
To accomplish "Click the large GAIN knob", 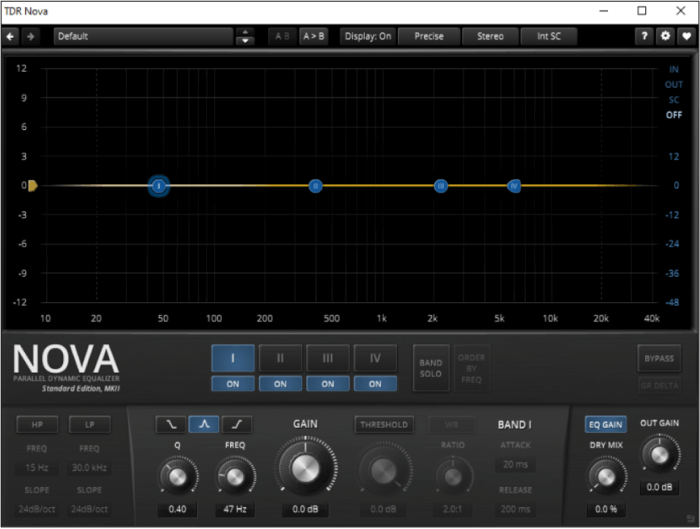I will pyautogui.click(x=305, y=468).
